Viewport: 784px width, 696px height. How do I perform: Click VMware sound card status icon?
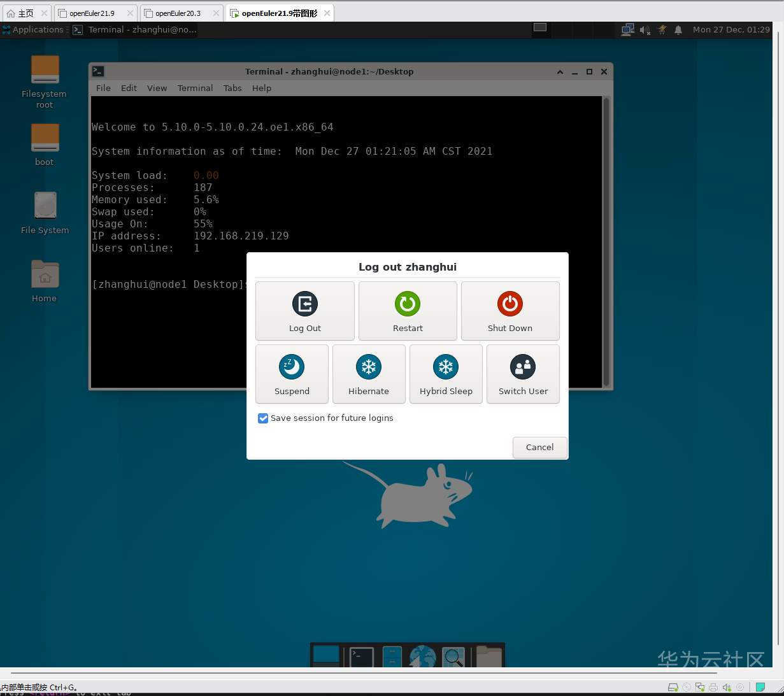(x=727, y=687)
